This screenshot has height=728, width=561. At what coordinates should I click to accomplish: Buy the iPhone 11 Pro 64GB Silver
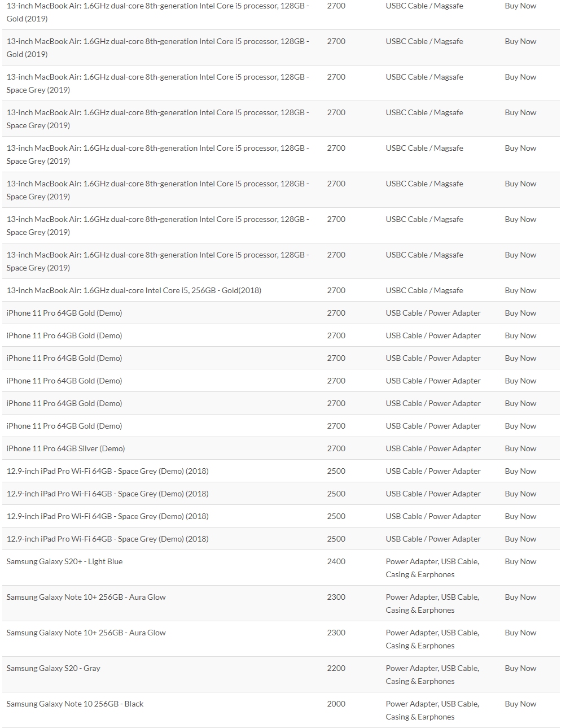(520, 448)
